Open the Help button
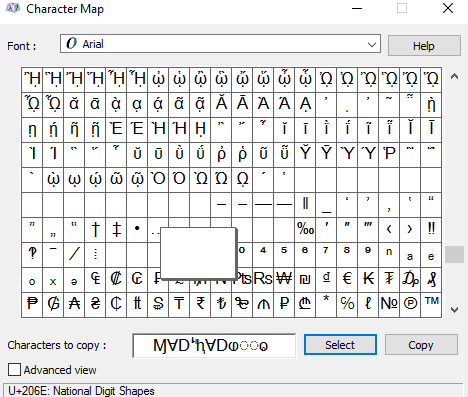 tap(424, 46)
